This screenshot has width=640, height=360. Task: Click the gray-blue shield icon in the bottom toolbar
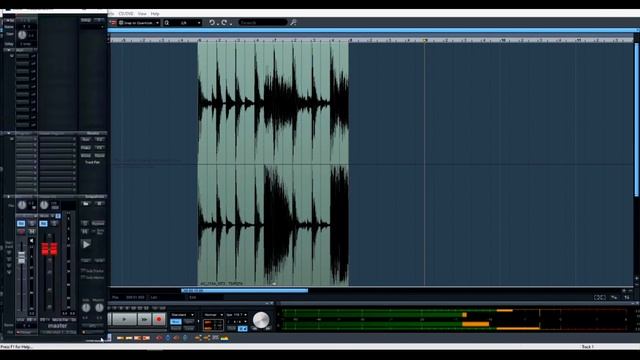coord(185,338)
